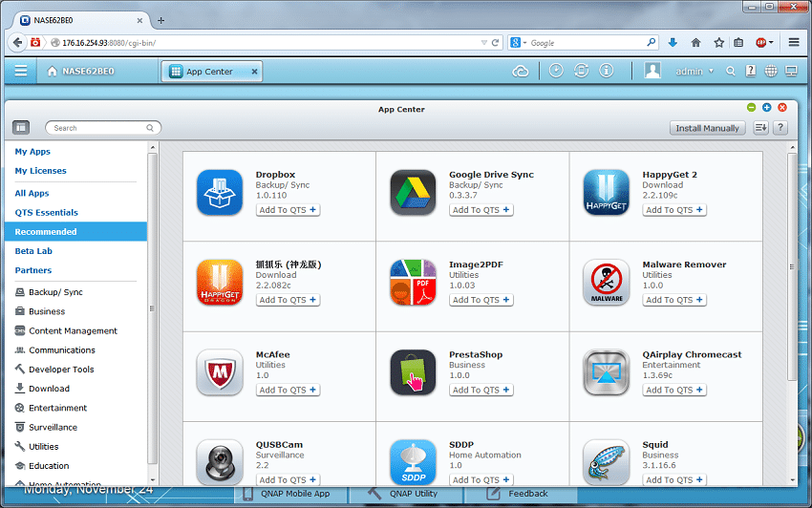This screenshot has height=508, width=812.
Task: Open desktop preferences monitor icon
Action: pyautogui.click(x=791, y=71)
